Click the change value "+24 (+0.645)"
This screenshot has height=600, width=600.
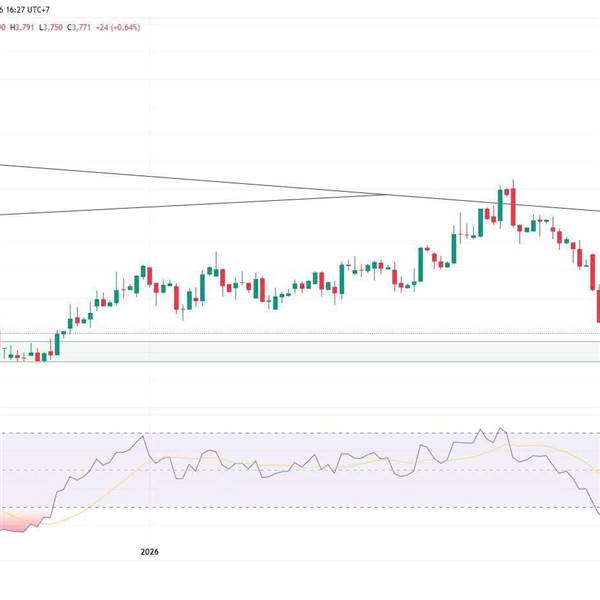118,28
